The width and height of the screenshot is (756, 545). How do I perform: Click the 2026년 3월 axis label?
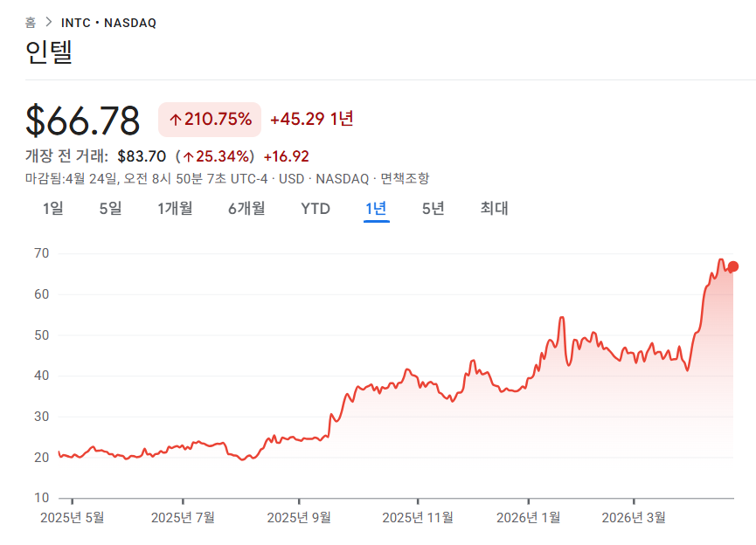[x=642, y=516]
